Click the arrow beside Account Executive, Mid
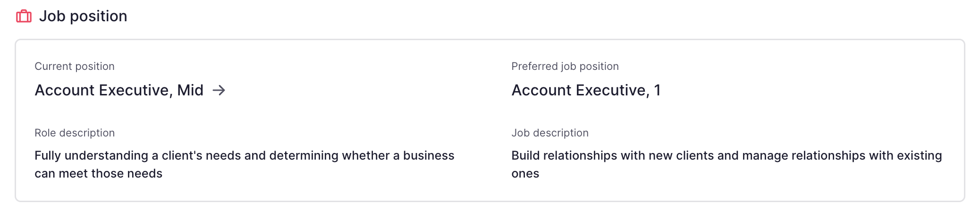The width and height of the screenshot is (980, 221). 219,90
